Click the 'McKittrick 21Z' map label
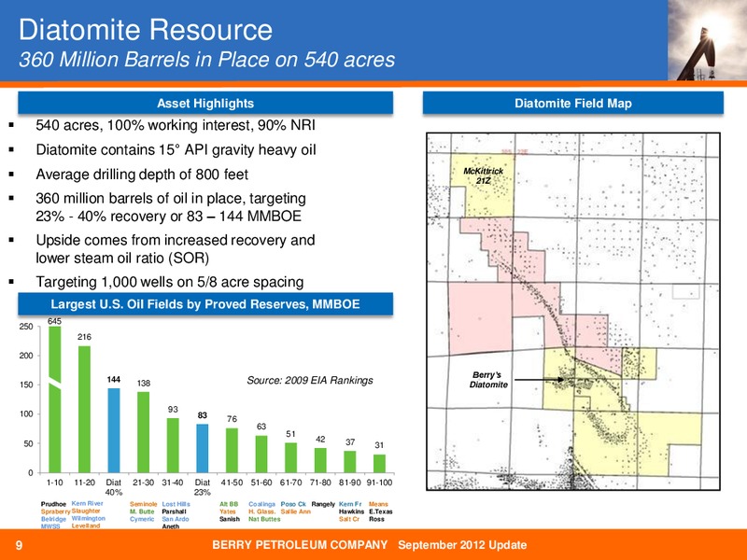The height and width of the screenshot is (560, 747). click(483, 175)
